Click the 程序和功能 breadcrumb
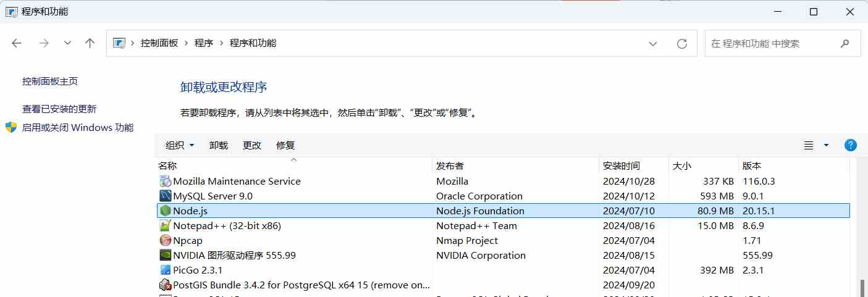The width and height of the screenshot is (868, 297). point(253,43)
